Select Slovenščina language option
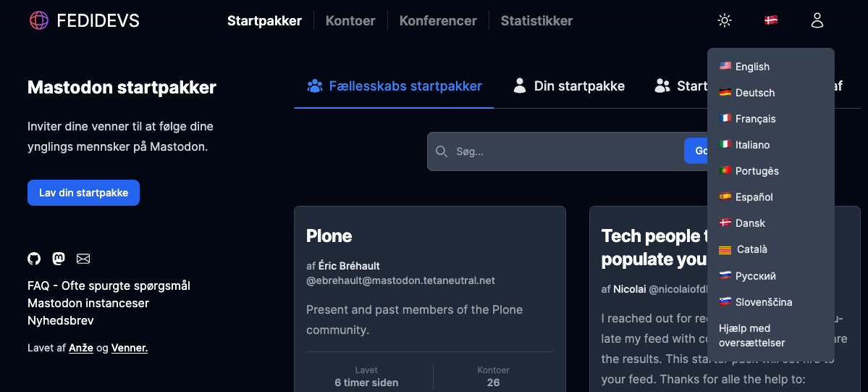Screen dimensions: 868x392 click(763, 302)
